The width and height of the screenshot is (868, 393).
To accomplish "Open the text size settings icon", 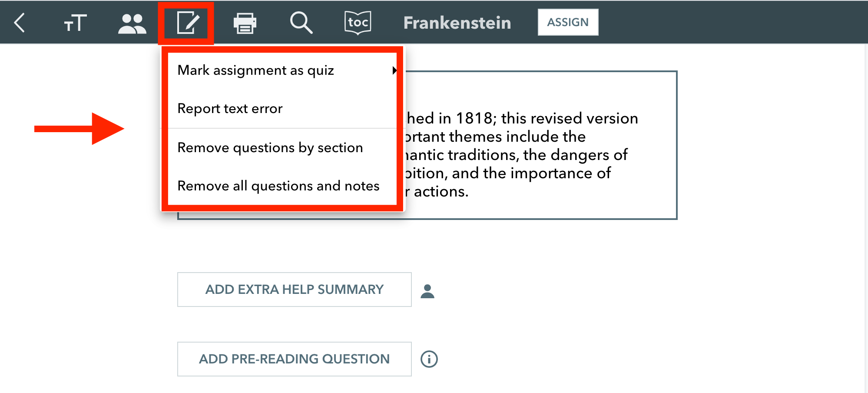I will click(75, 23).
